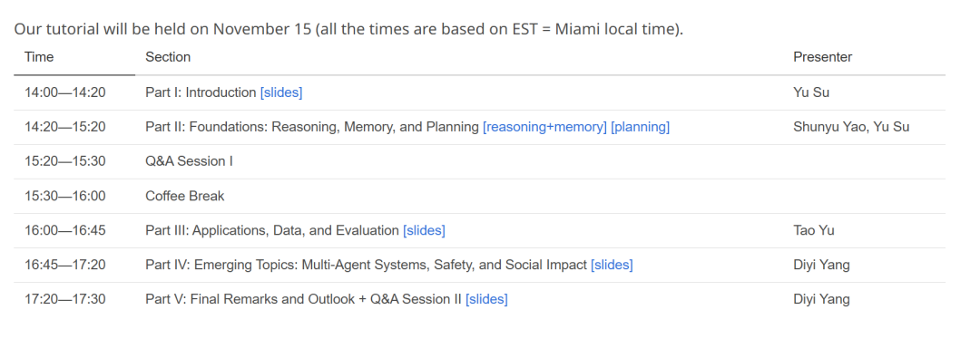The height and width of the screenshot is (358, 980).
Task: Click the Section column header
Action: (x=168, y=57)
